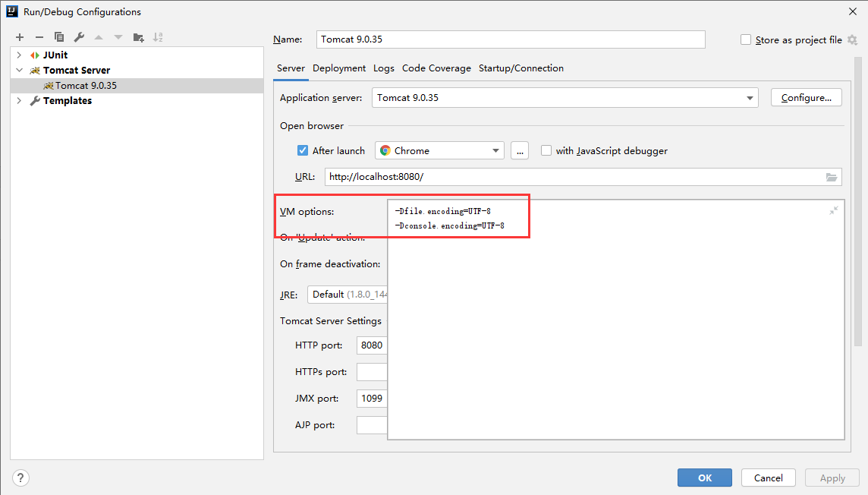Image resolution: width=868 pixels, height=495 pixels.
Task: Copy configuration icon in toolbar
Action: [x=59, y=37]
